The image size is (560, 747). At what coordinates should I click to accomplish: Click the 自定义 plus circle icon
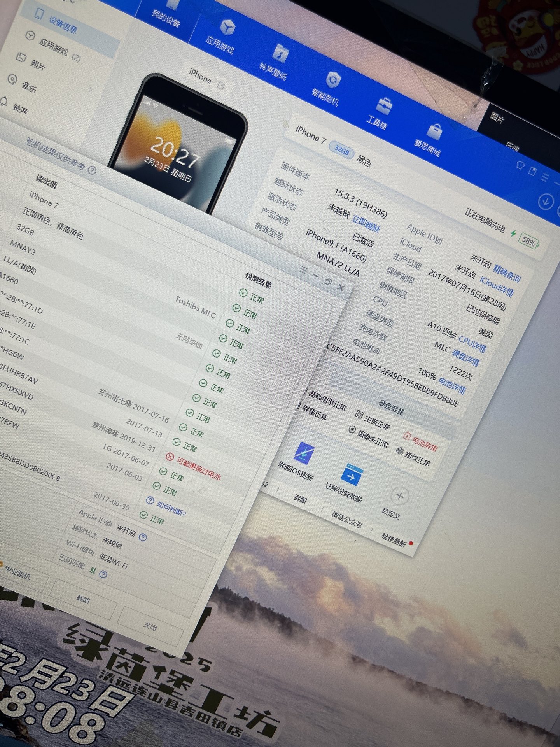(x=399, y=496)
